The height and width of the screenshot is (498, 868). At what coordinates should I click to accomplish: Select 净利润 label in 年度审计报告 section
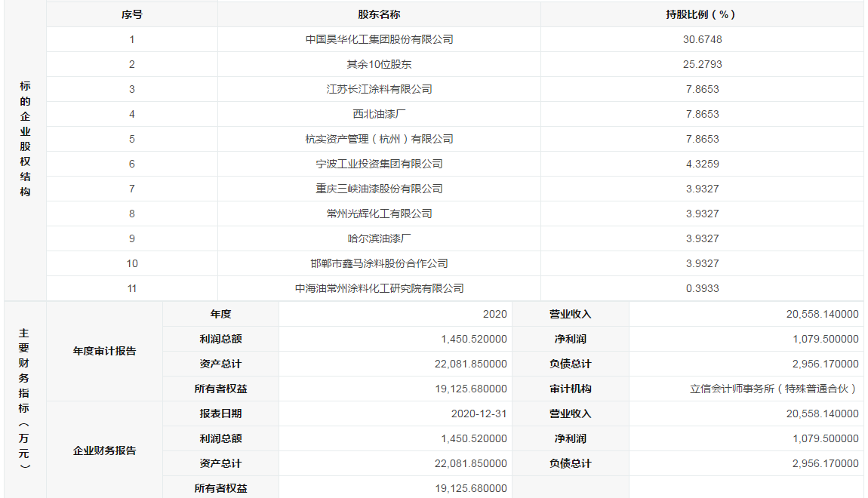pos(570,339)
